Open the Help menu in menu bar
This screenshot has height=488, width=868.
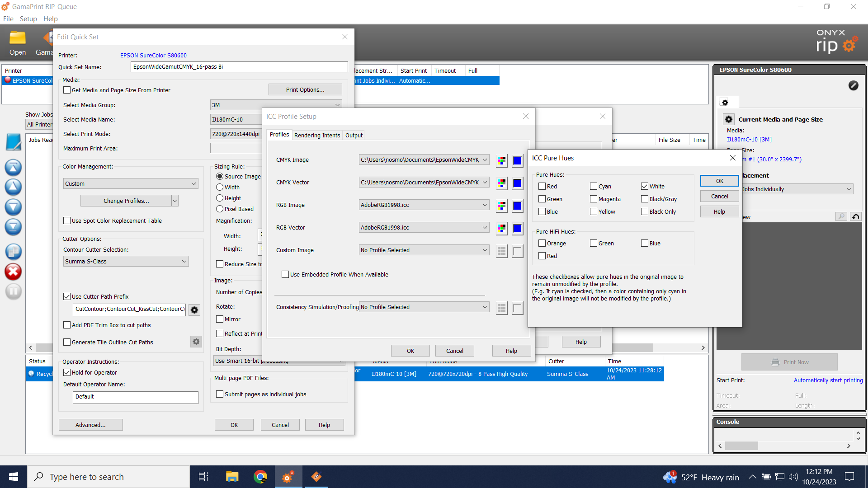(x=51, y=19)
